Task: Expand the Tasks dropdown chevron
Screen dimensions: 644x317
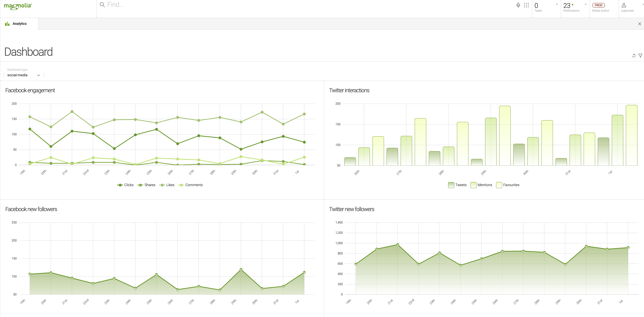Action: [557, 4]
